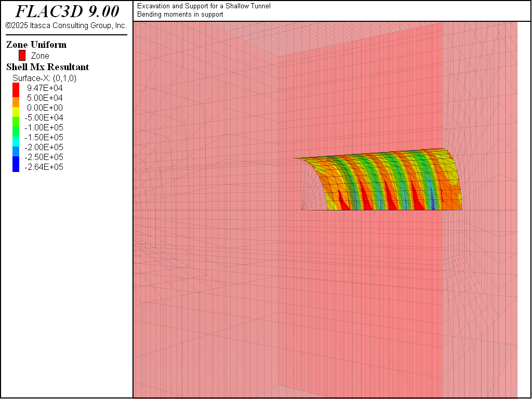Click the cyan -1.50E+05 legend color

point(16,141)
